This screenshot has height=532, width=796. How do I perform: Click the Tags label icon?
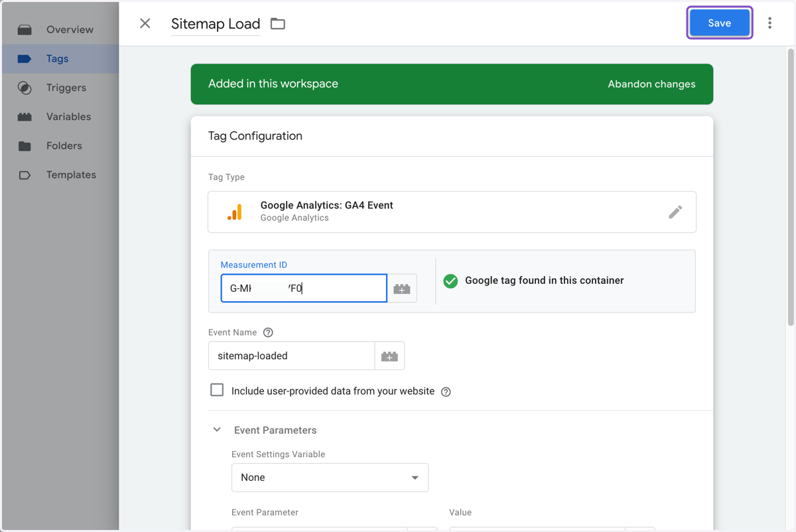click(x=25, y=59)
